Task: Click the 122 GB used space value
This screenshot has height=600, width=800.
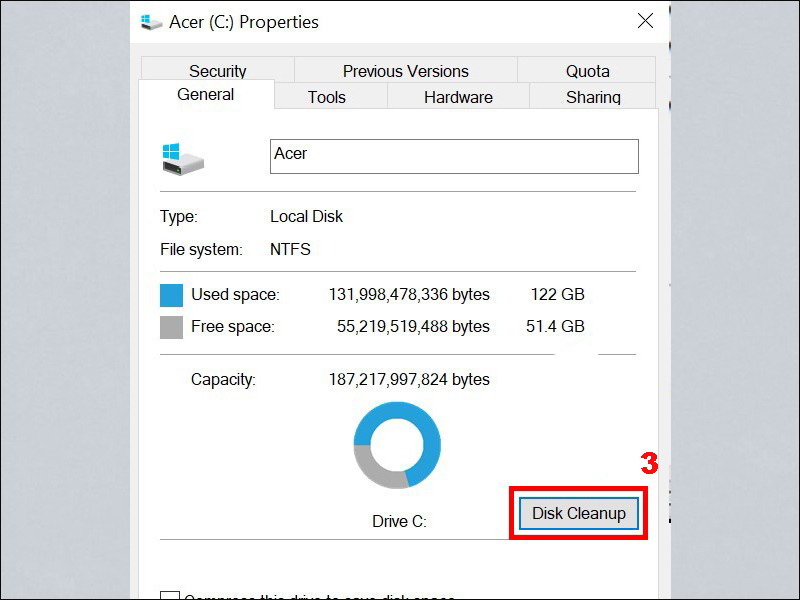Action: pyautogui.click(x=558, y=294)
